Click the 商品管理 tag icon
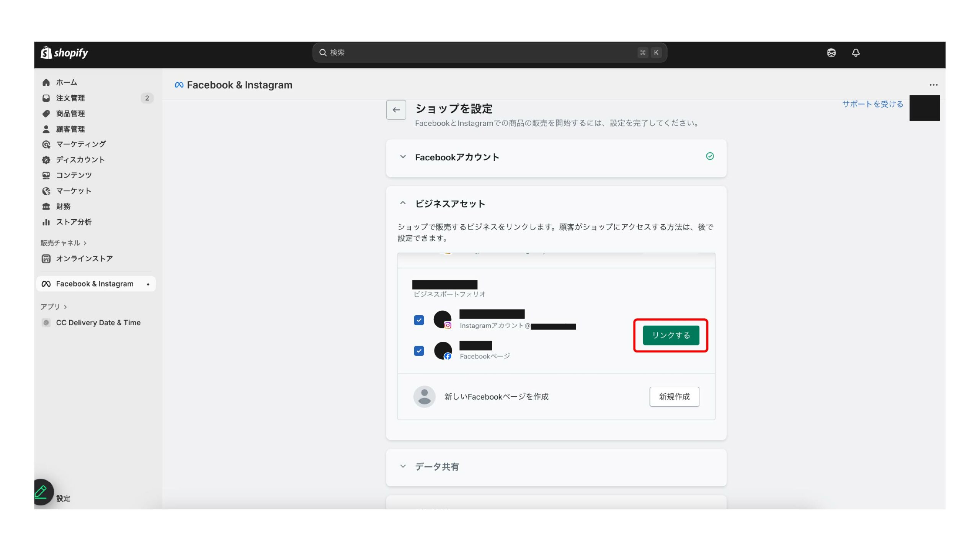980x551 pixels. tap(46, 114)
